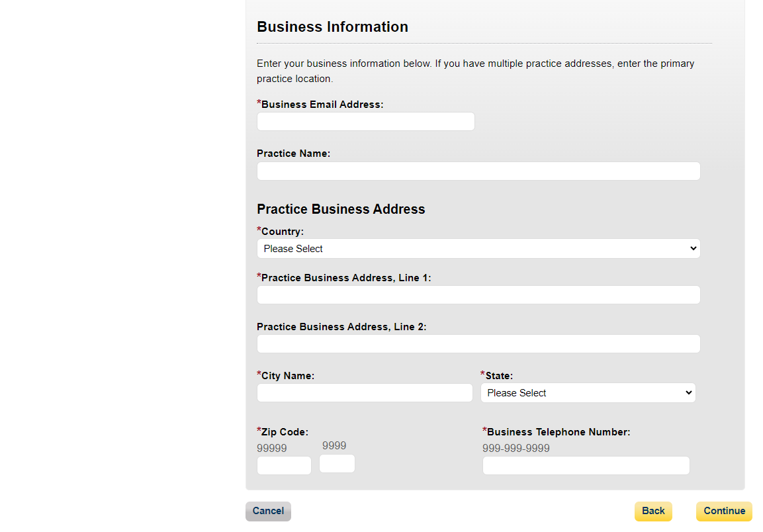
Task: Click the Business Telephone Number label
Action: 559,432
